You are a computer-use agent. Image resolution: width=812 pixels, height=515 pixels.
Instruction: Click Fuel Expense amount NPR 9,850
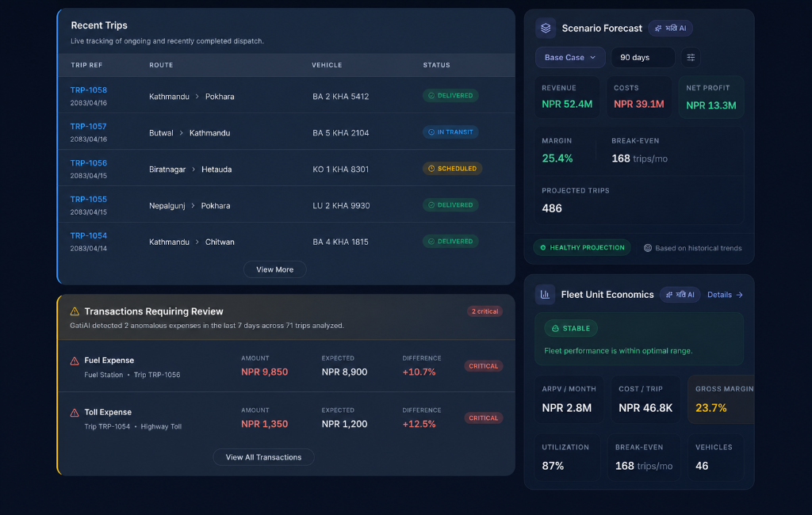[264, 372]
